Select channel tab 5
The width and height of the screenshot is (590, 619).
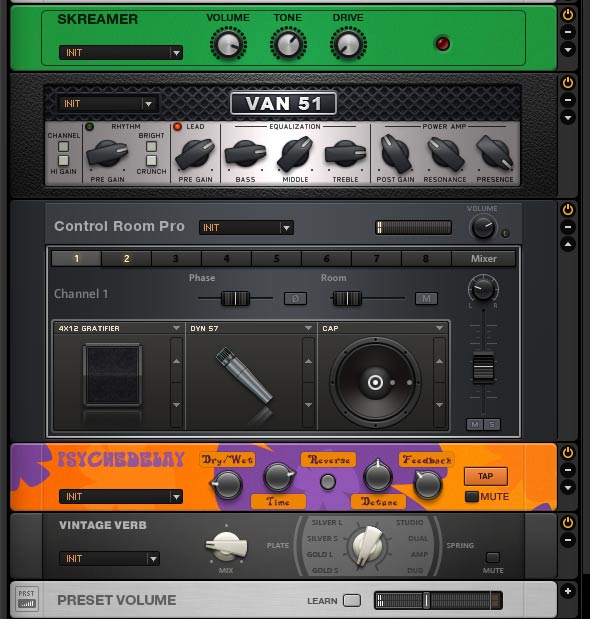(x=276, y=259)
